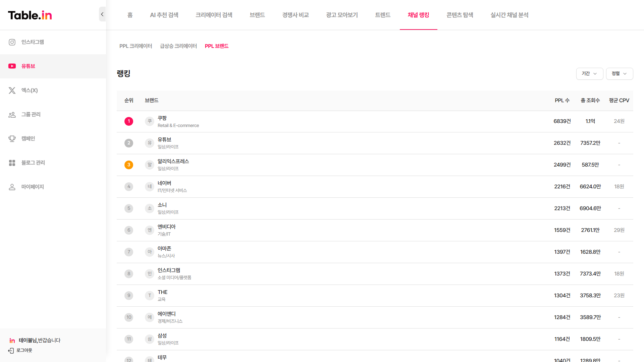This screenshot has height=362, width=644.
Task: Click the 그룹 관리 people icon
Action: click(x=12, y=114)
